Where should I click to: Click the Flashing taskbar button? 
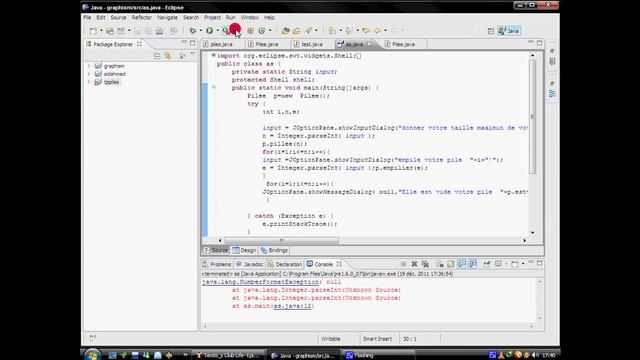coord(379,356)
